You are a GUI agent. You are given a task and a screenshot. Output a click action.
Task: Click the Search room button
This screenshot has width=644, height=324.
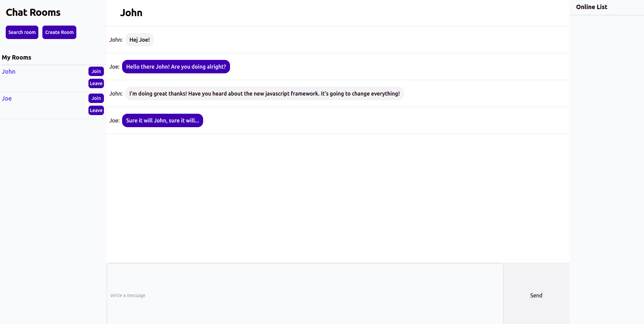point(22,32)
